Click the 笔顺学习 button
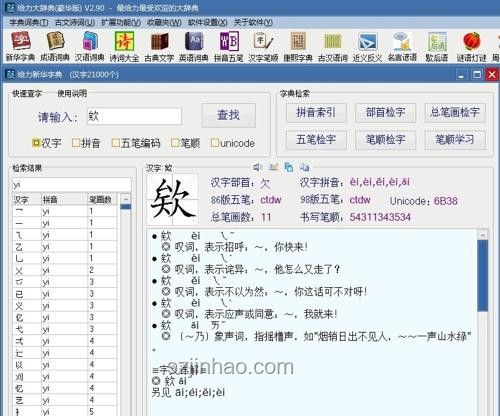 [x=455, y=140]
